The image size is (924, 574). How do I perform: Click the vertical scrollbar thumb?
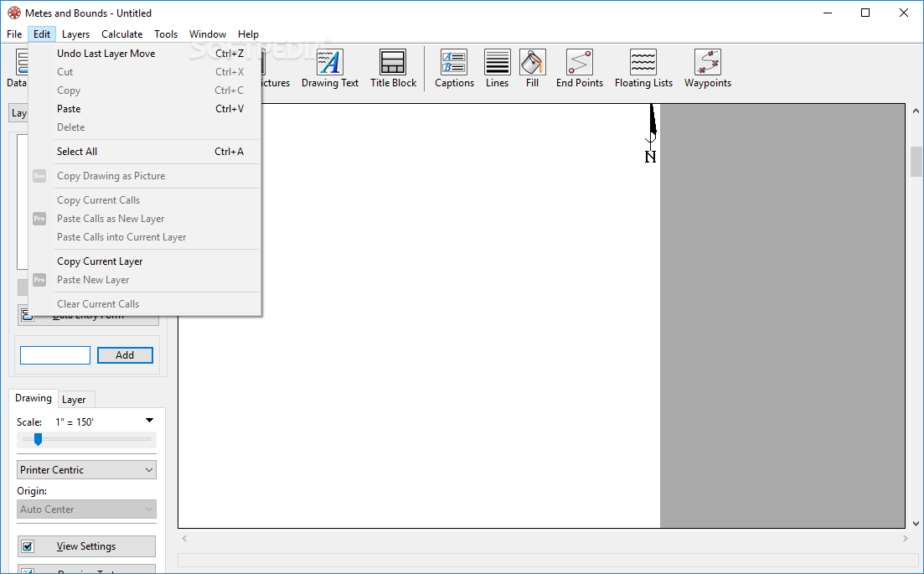point(916,161)
